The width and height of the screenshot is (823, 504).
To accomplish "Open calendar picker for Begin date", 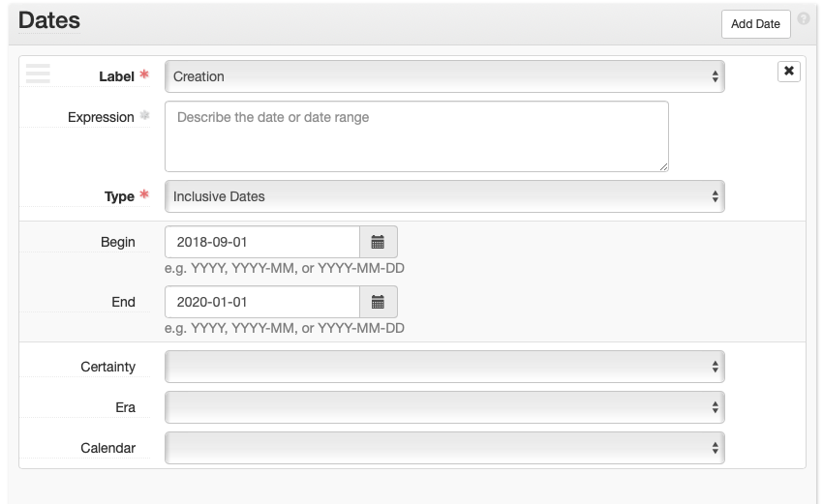I will coord(378,242).
